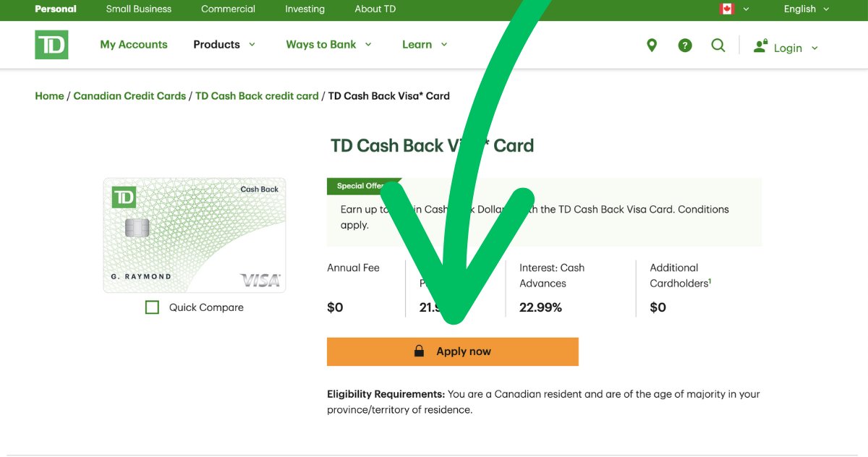
Task: Open the English language dropdown
Action: [x=806, y=9]
